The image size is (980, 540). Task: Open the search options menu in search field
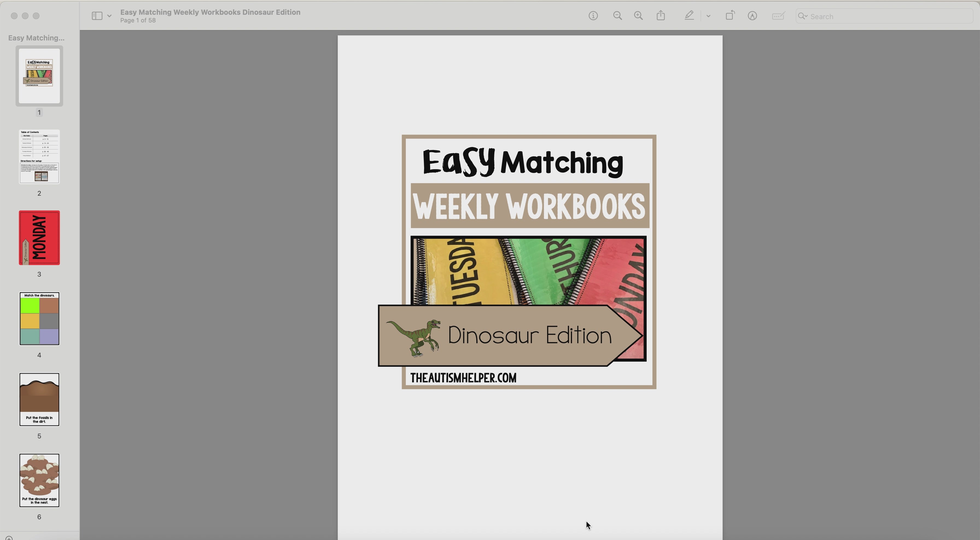(803, 16)
